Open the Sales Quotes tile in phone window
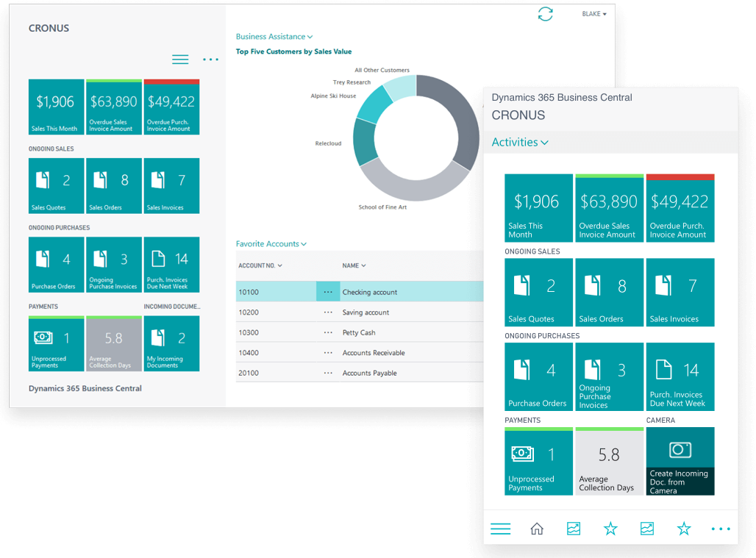 pyautogui.click(x=538, y=293)
